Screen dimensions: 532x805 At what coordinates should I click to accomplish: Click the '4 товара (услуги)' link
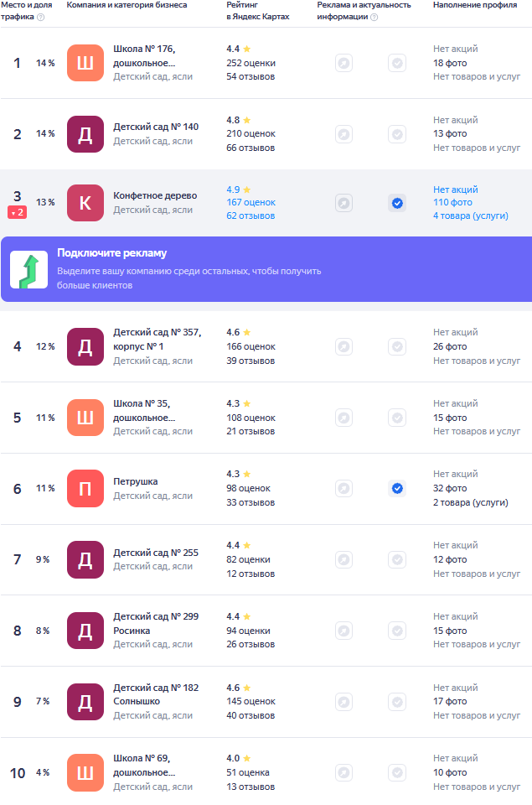tap(470, 216)
